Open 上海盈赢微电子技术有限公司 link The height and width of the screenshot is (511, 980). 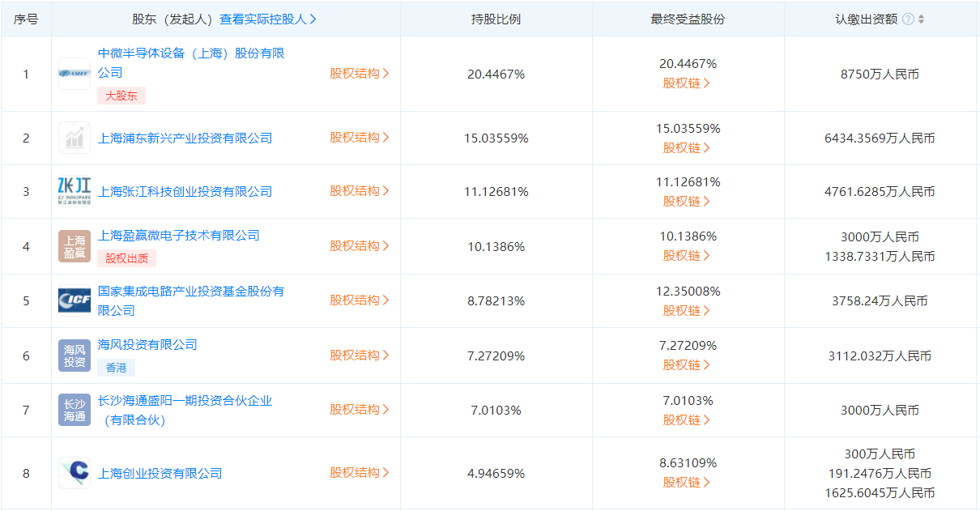point(179,236)
